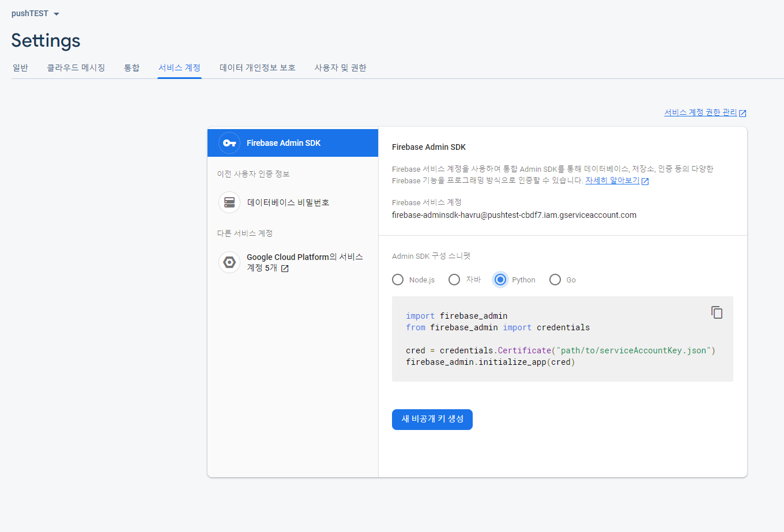Select Firebase Admin SDK in the sidebar

[293, 143]
